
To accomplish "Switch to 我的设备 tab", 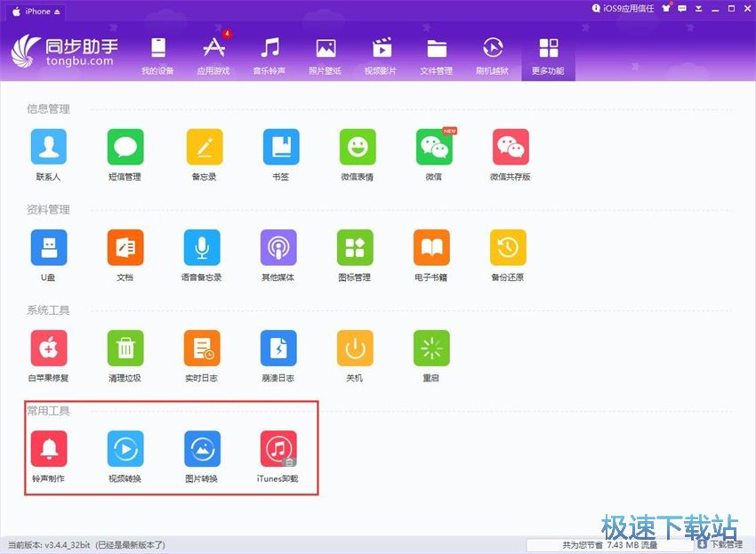I will (x=157, y=56).
